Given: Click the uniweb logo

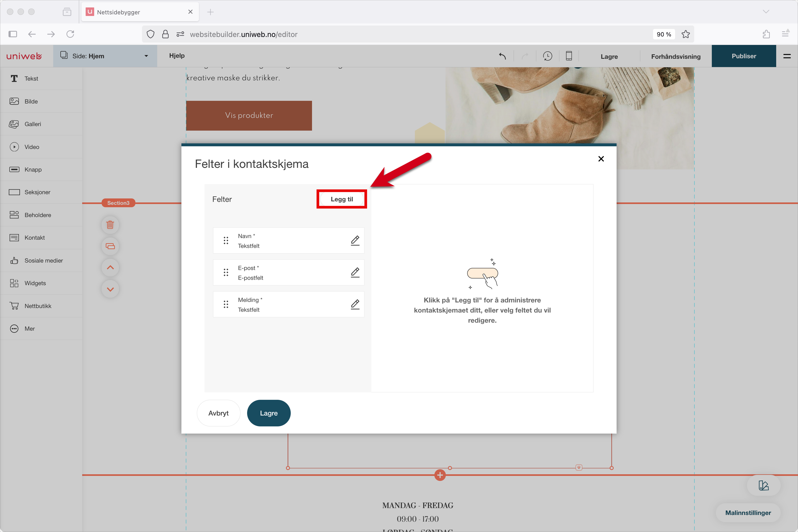Looking at the screenshot, I should tap(24, 56).
